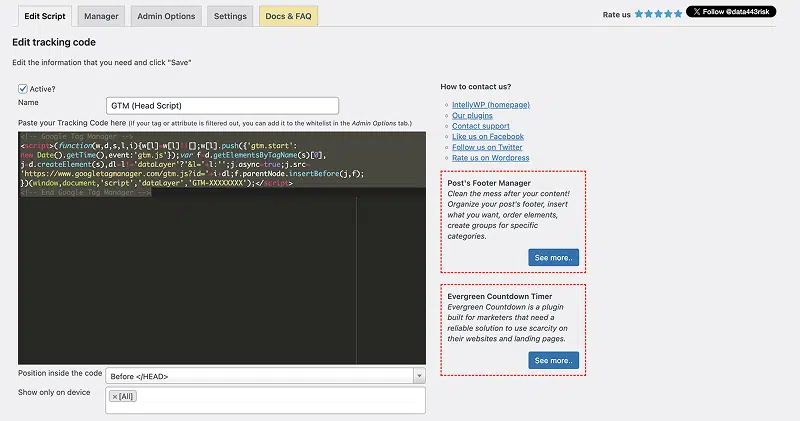
Task: Click inside the tracking code editor
Action: tap(222, 248)
